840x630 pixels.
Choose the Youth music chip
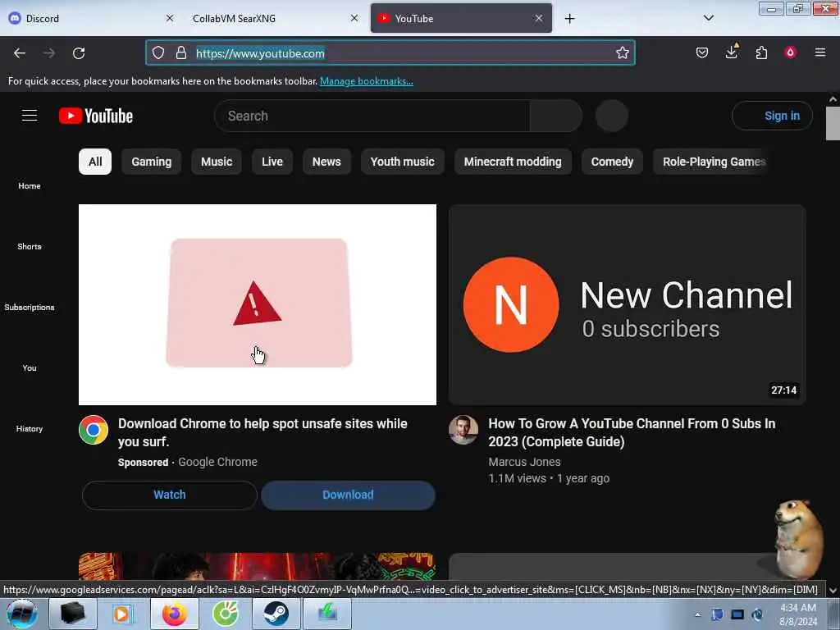click(x=402, y=162)
